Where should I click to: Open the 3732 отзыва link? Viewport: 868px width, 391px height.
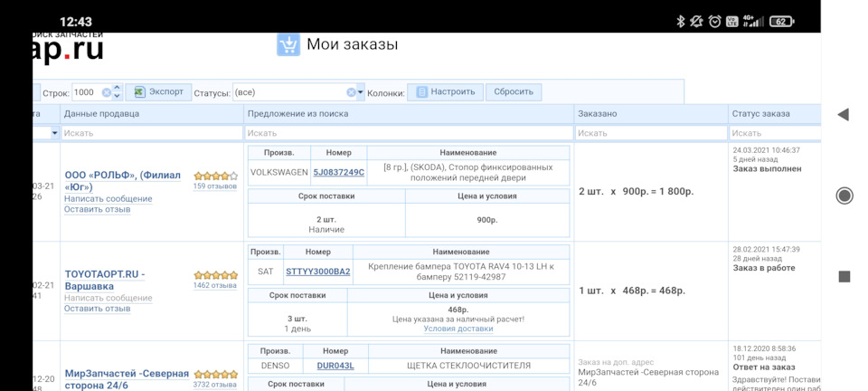coord(215,385)
